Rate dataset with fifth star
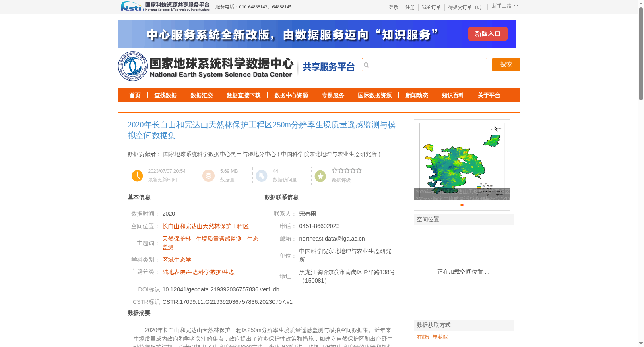Screen dimensions: 644x347 point(359,170)
